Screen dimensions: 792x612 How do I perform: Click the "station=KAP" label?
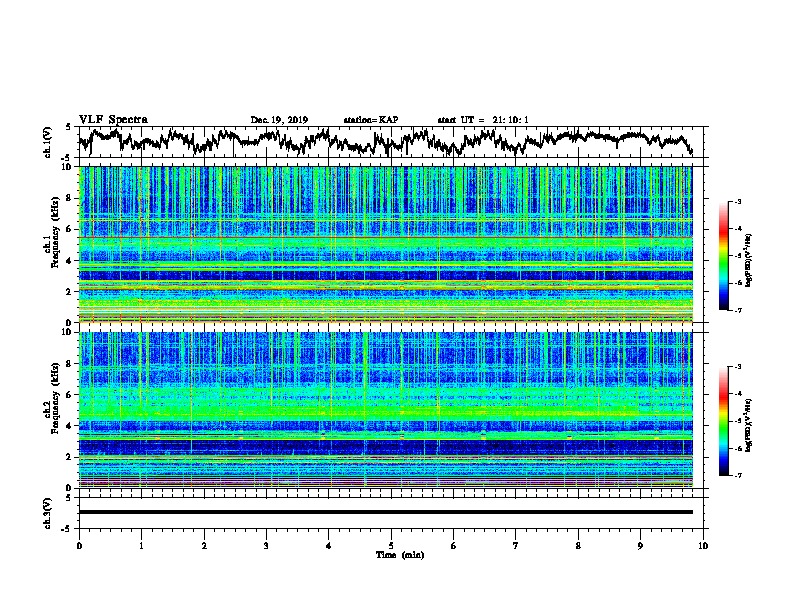coord(371,120)
